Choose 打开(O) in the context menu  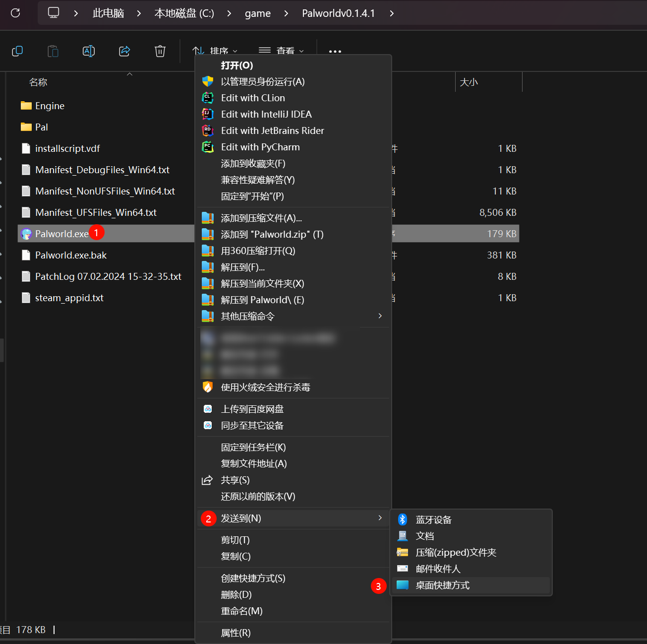(x=293, y=65)
